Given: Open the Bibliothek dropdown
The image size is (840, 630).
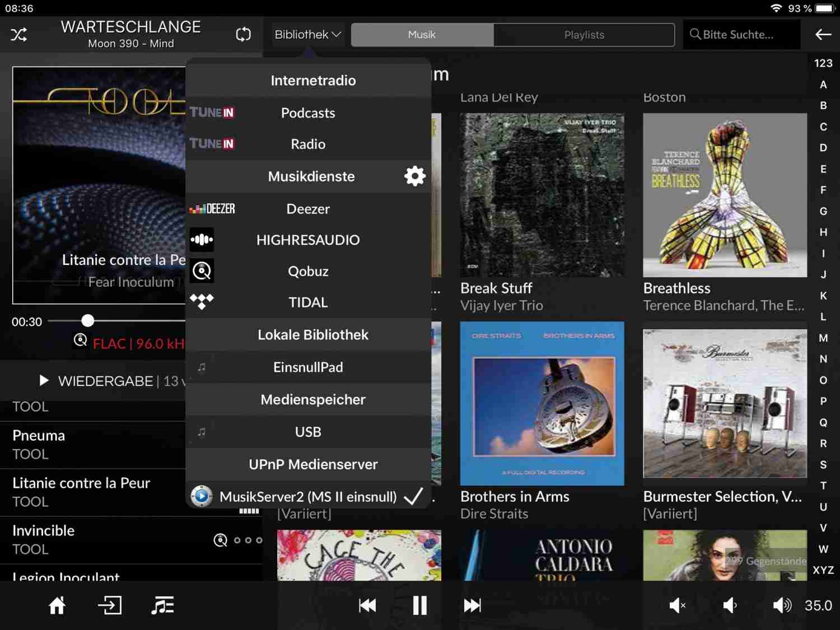Looking at the screenshot, I should (x=307, y=35).
